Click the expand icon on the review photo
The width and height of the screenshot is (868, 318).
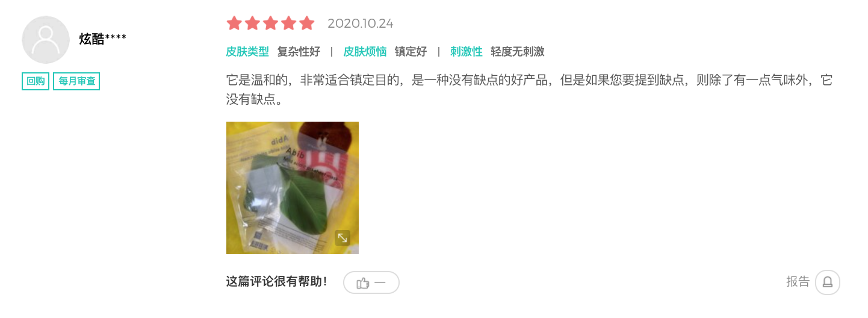(x=343, y=238)
